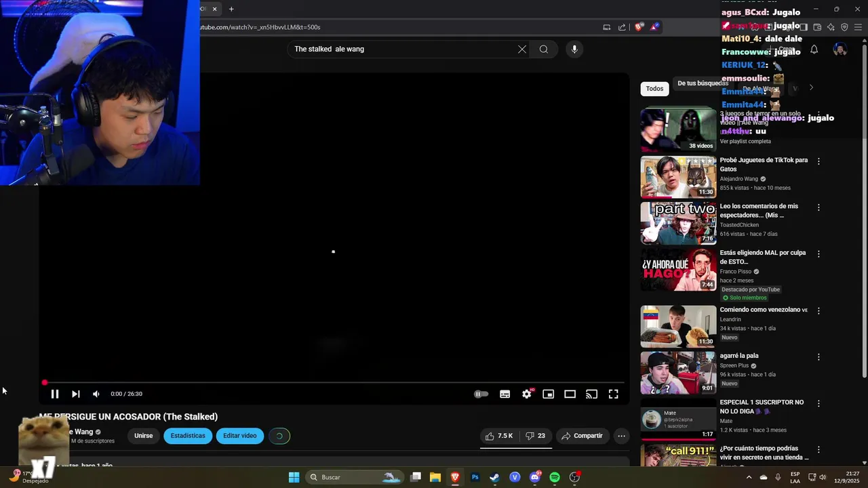Open the Windows Start menu
This screenshot has height=488, width=868.
coord(294,477)
